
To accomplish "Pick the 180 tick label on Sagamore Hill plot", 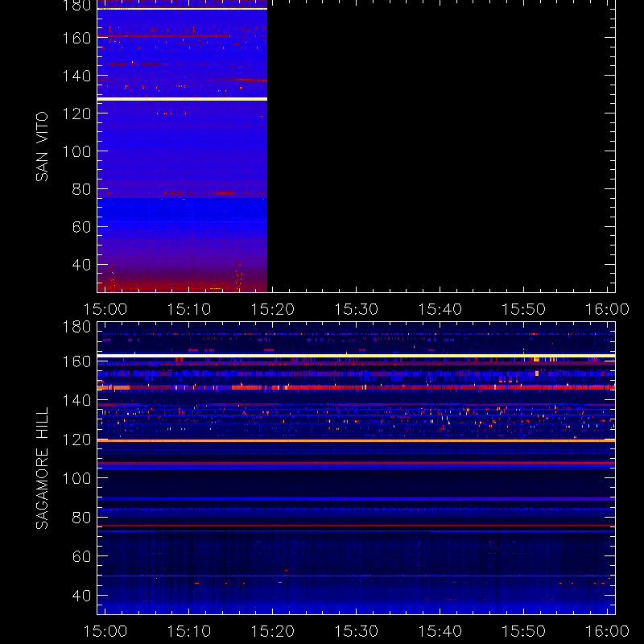I will (x=76, y=327).
